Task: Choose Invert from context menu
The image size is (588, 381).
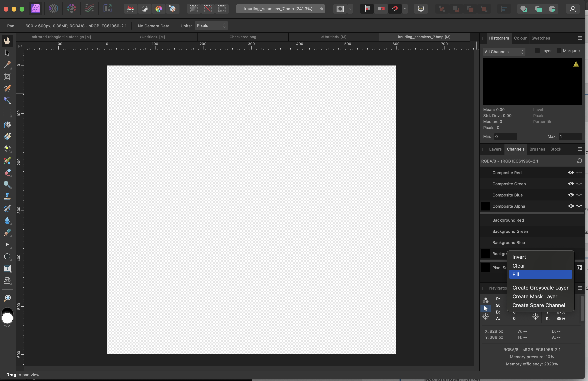Action: [x=540, y=257]
